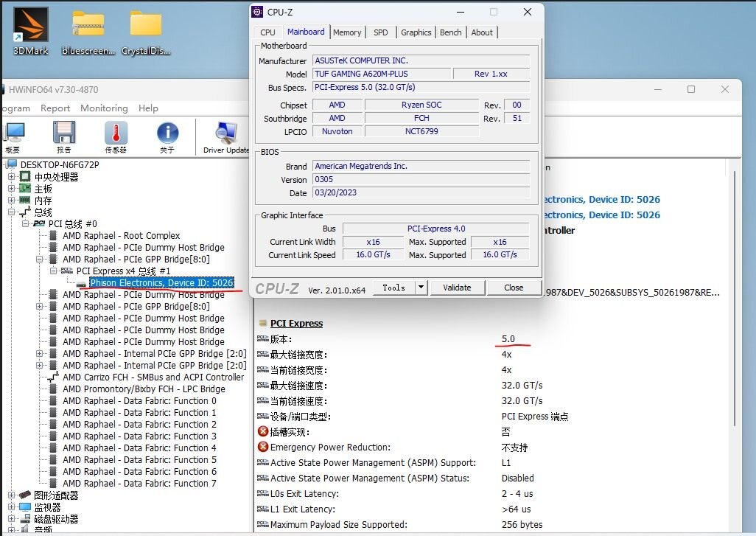This screenshot has height=536, width=756.
Task: Select AMD Raphael - Data Fabric: Function 7
Action: tap(139, 483)
